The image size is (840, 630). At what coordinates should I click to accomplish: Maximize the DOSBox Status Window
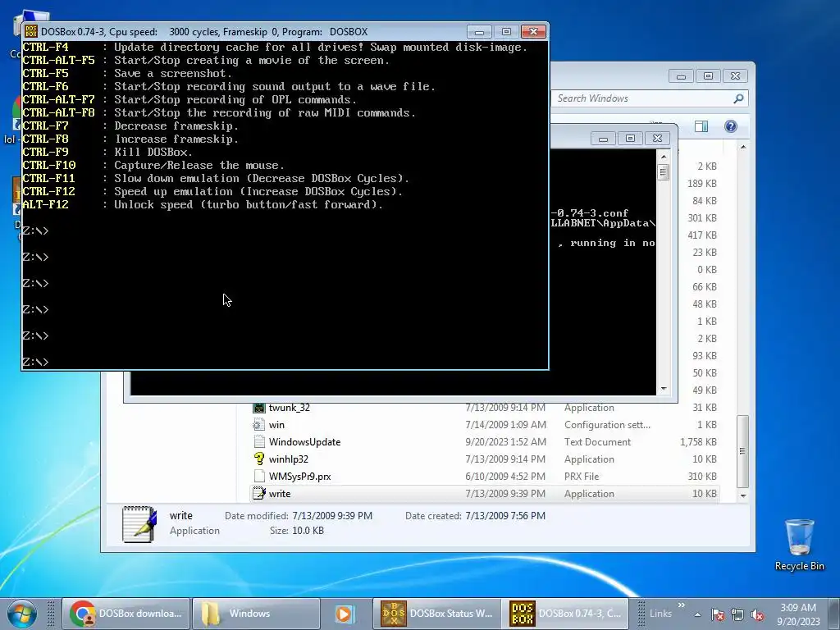tap(630, 139)
